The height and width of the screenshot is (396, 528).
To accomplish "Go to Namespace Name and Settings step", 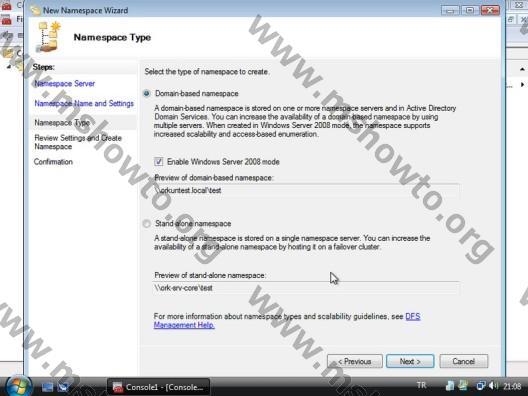I will coord(84,103).
